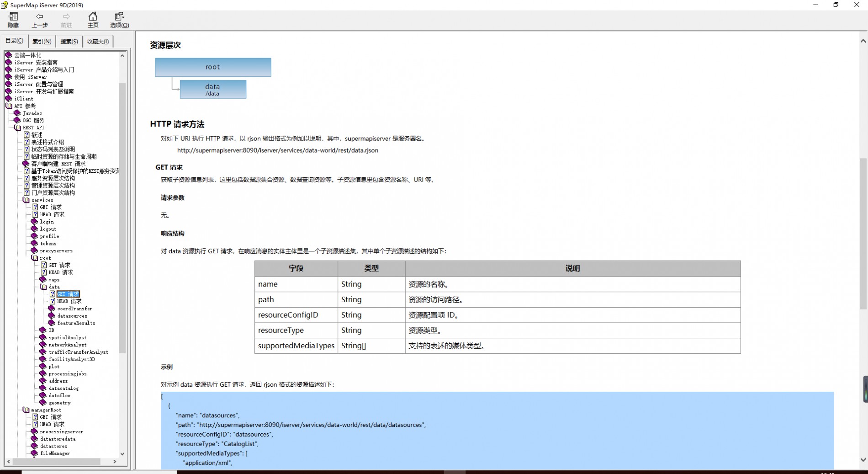Click the data /data box in diagram
Image resolution: width=868 pixels, height=474 pixels.
pos(213,89)
